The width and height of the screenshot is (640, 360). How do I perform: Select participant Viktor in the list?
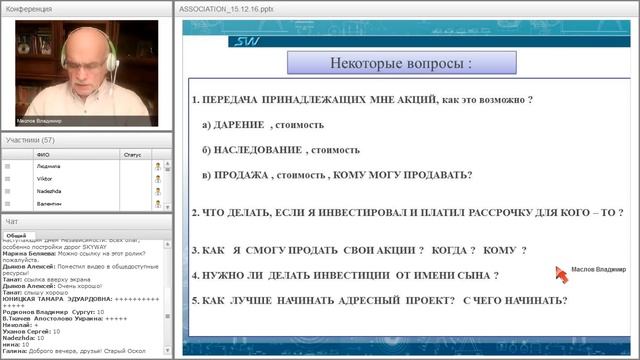coord(44,179)
